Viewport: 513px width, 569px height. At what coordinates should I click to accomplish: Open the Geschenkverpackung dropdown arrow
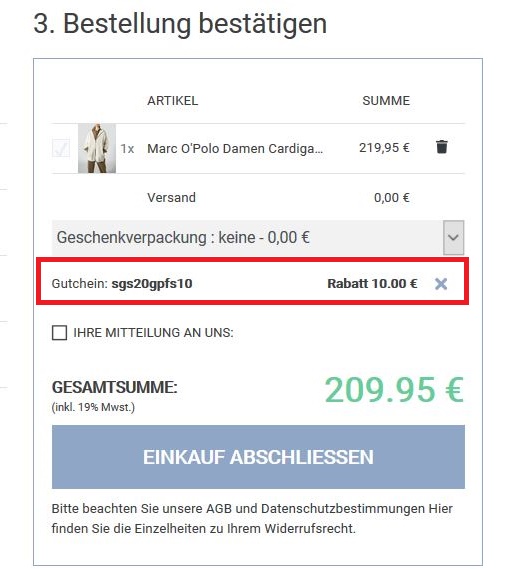pos(453,237)
